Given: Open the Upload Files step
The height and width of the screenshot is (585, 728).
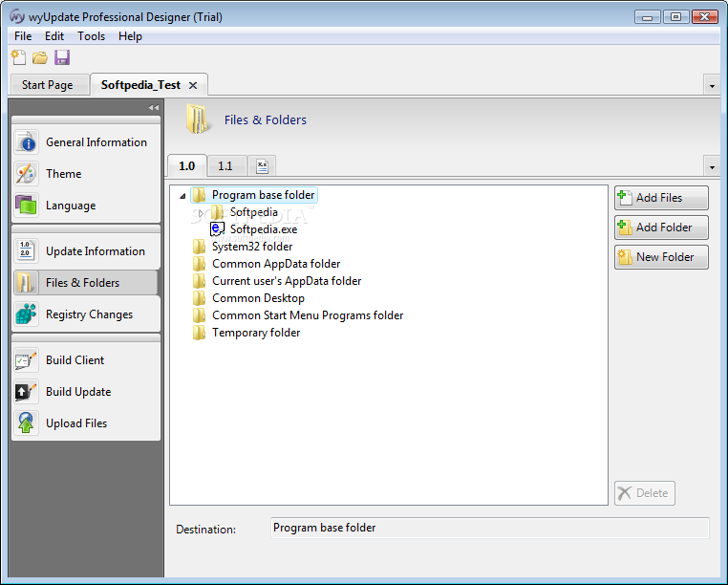Looking at the screenshot, I should tap(86, 423).
